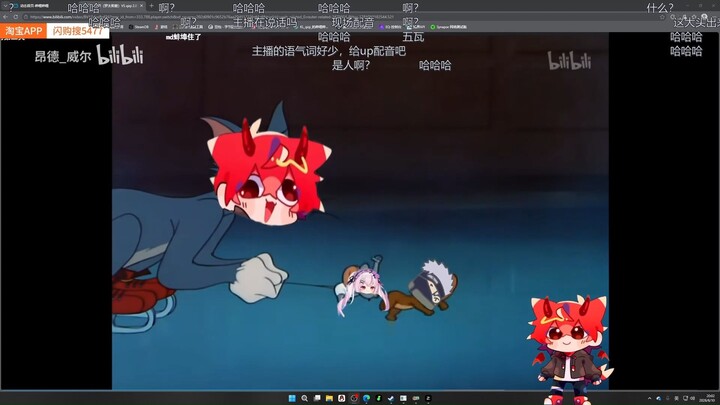Open taskbar Search magnifier
This screenshot has width=720, height=405.
304,398
